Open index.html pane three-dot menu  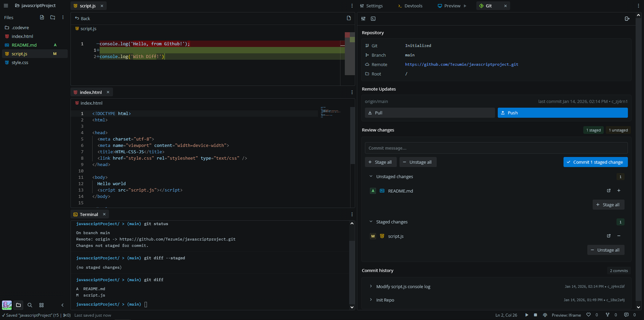point(352,92)
